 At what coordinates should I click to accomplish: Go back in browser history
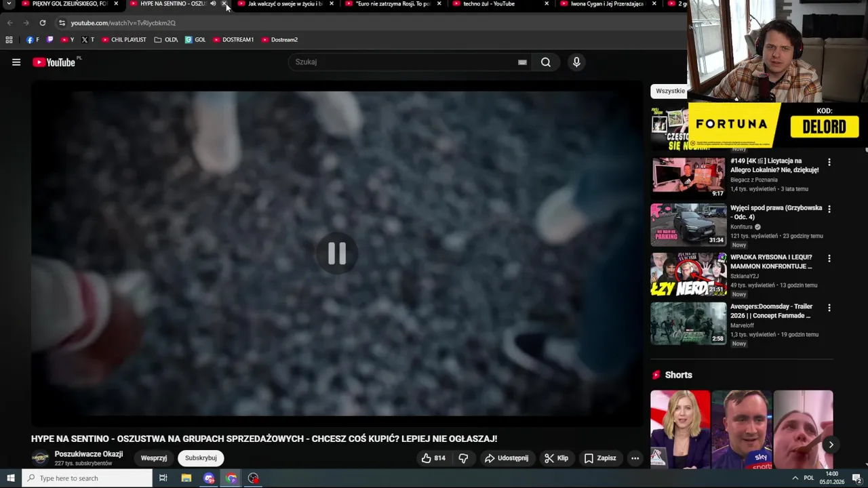(x=10, y=23)
